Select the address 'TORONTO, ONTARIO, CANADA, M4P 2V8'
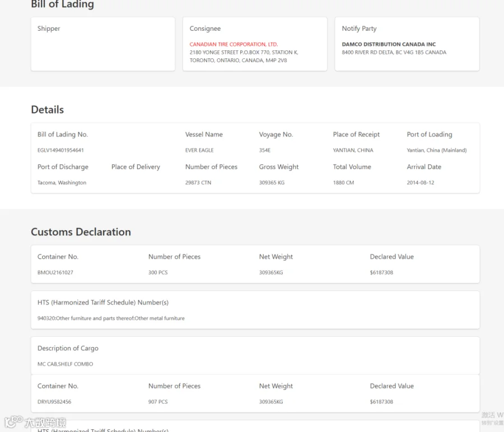The height and width of the screenshot is (432, 504). click(238, 61)
